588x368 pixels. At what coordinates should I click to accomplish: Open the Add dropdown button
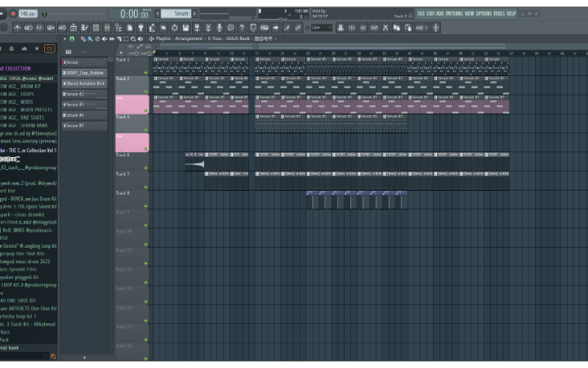(x=421, y=28)
